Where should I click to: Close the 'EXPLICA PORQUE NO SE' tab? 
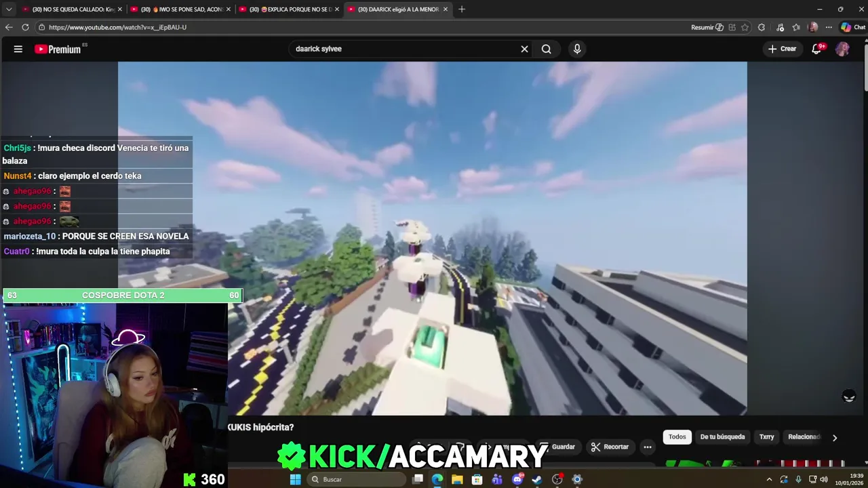[337, 9]
